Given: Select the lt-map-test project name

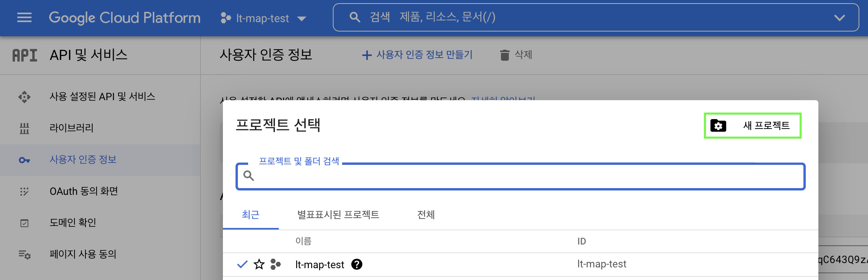Looking at the screenshot, I should pyautogui.click(x=320, y=265).
